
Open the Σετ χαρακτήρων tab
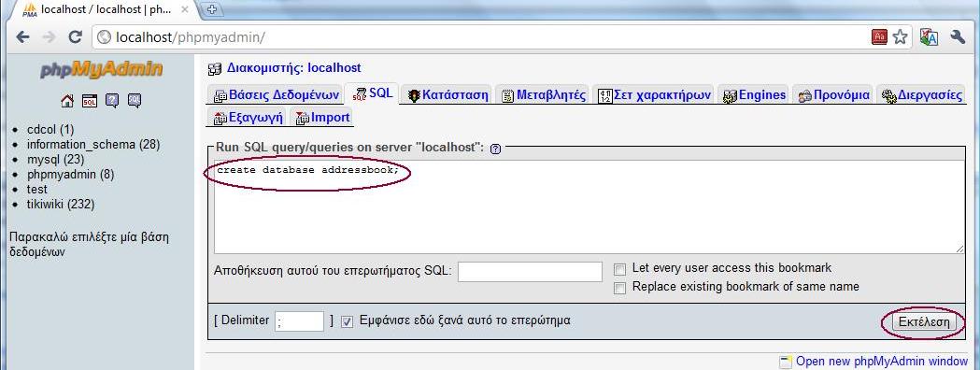(x=654, y=95)
